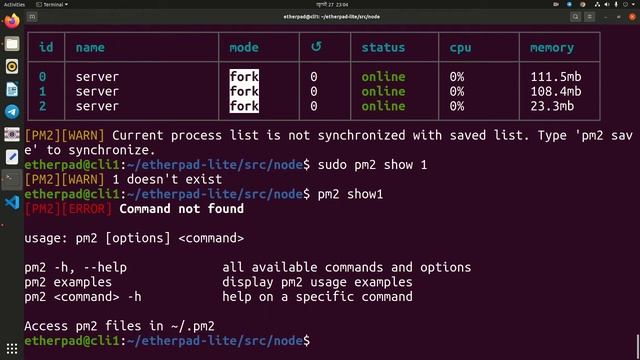
Task: Click the terminal scrollbar handle at right edge
Action: pos(638,347)
